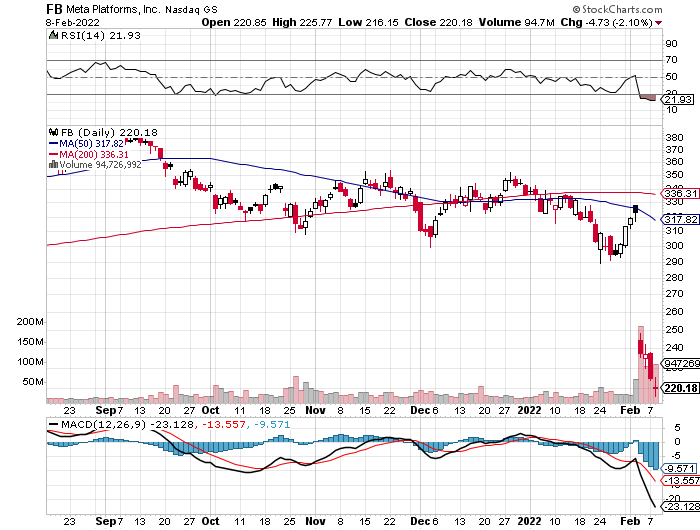Click the -9.571 histogram tag on MACD right axis

[679, 468]
